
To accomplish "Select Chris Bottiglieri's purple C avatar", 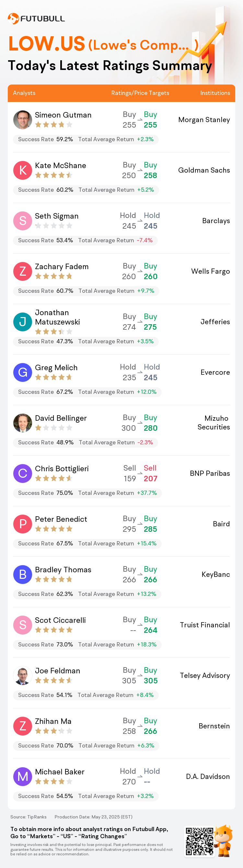I will pos(23,474).
